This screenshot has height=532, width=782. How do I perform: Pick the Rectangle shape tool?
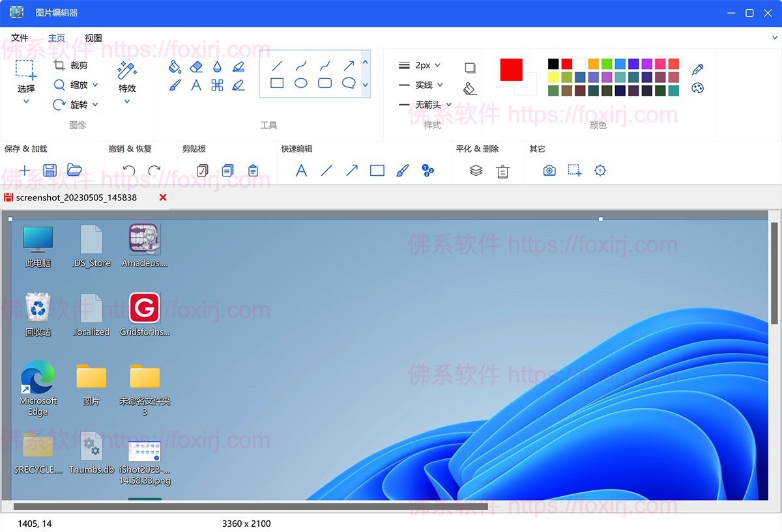pyautogui.click(x=278, y=83)
